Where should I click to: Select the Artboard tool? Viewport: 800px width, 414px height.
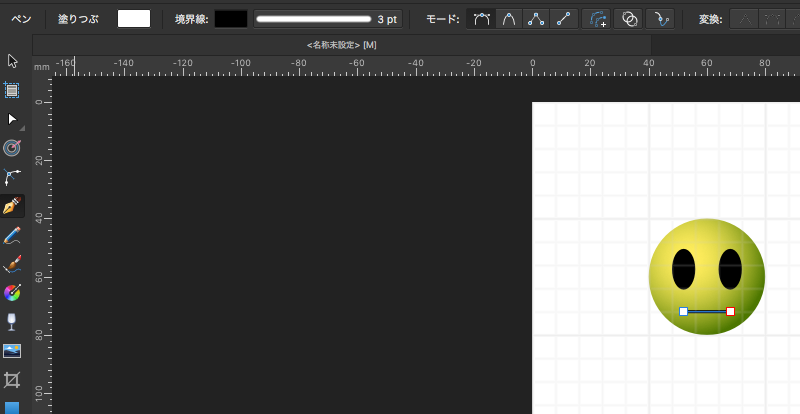(12, 90)
